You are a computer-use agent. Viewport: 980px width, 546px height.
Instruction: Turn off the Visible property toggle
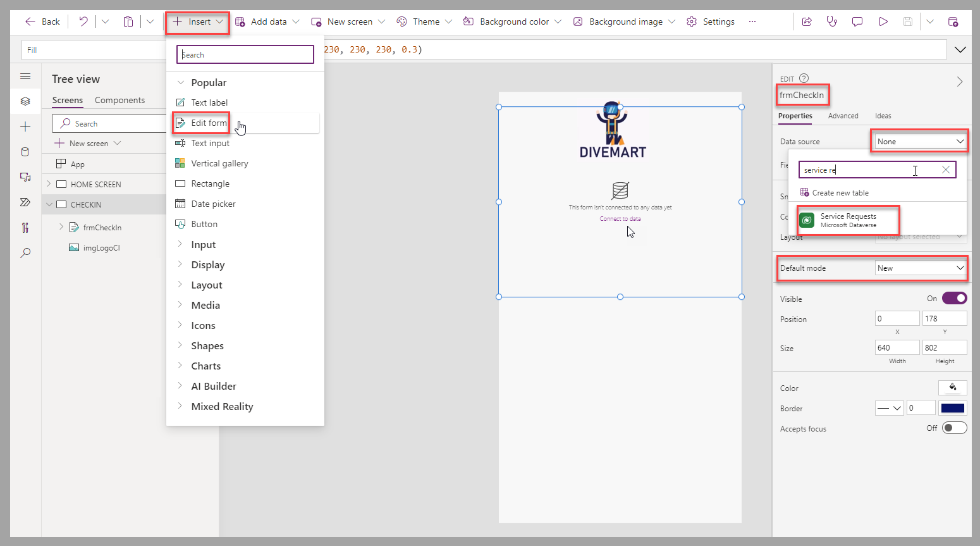[954, 298]
